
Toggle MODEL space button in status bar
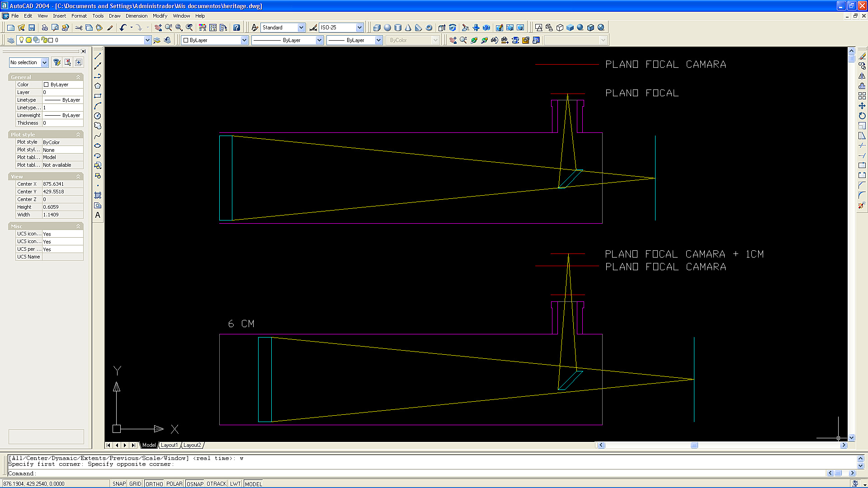click(x=253, y=483)
